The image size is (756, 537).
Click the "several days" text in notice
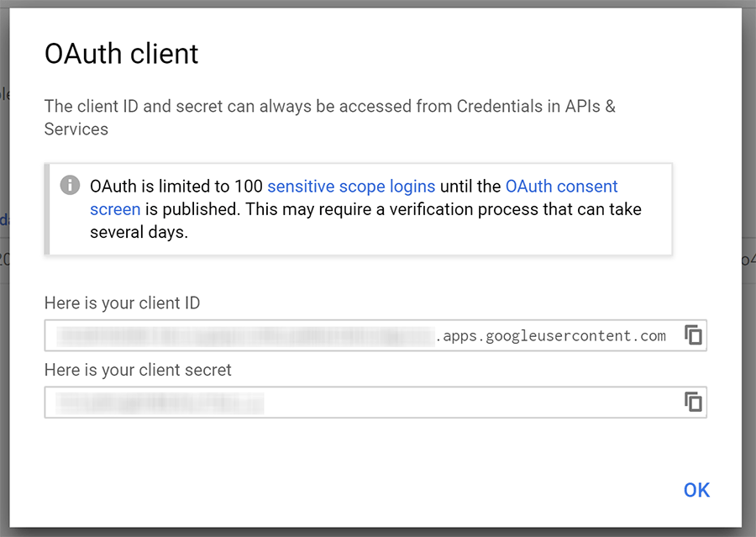tap(139, 232)
